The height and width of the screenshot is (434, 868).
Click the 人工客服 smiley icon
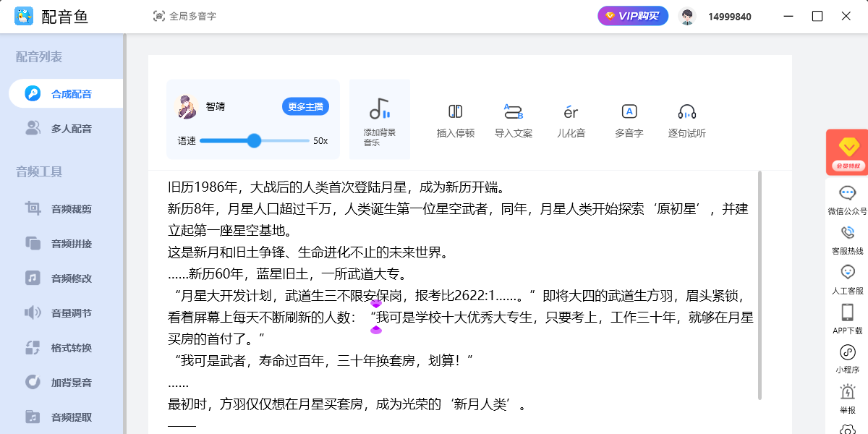[x=848, y=273]
